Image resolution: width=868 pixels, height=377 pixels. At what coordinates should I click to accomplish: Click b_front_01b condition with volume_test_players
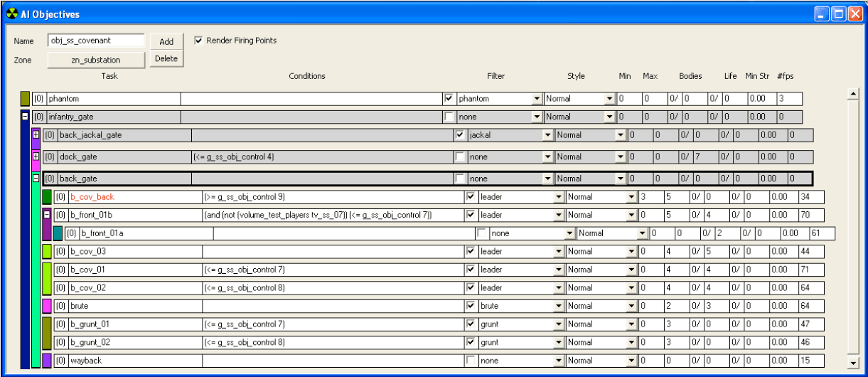[x=333, y=215]
